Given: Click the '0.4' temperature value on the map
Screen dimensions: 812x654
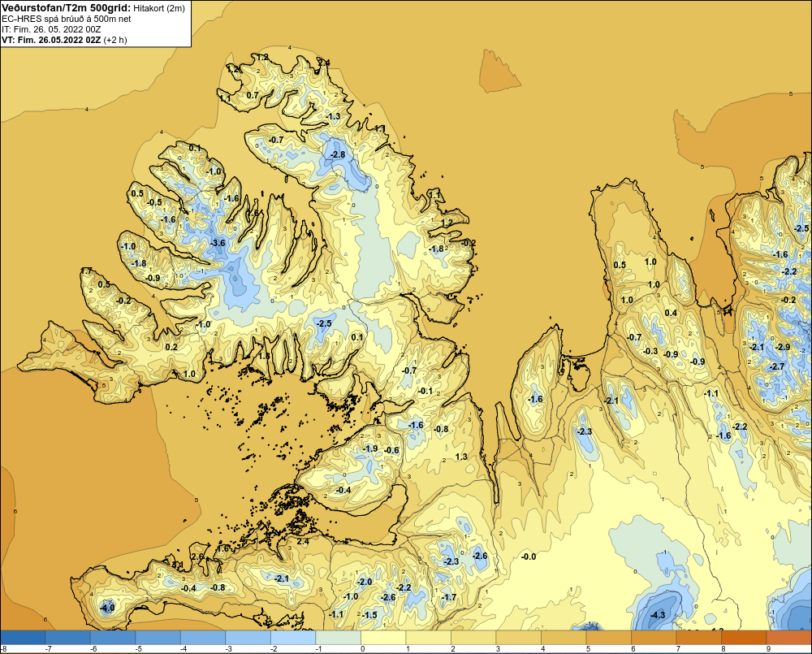Looking at the screenshot, I should [x=671, y=313].
